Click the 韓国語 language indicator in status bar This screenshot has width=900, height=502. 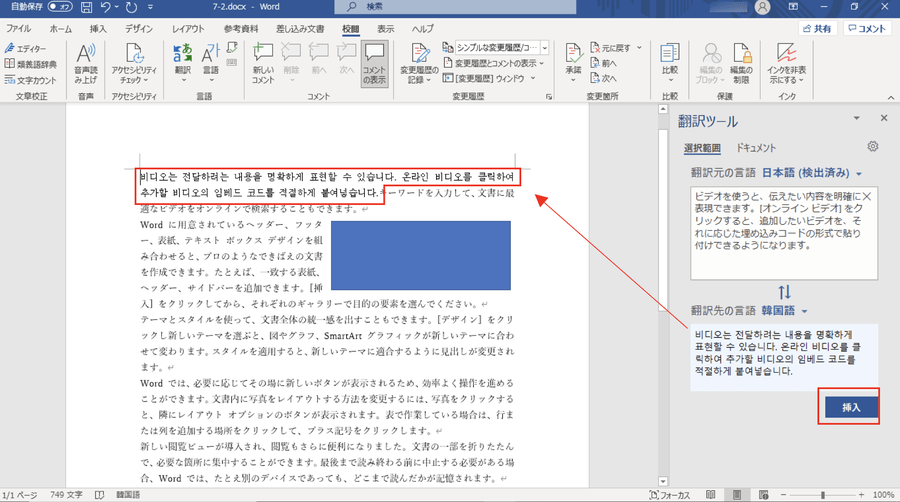[x=128, y=495]
